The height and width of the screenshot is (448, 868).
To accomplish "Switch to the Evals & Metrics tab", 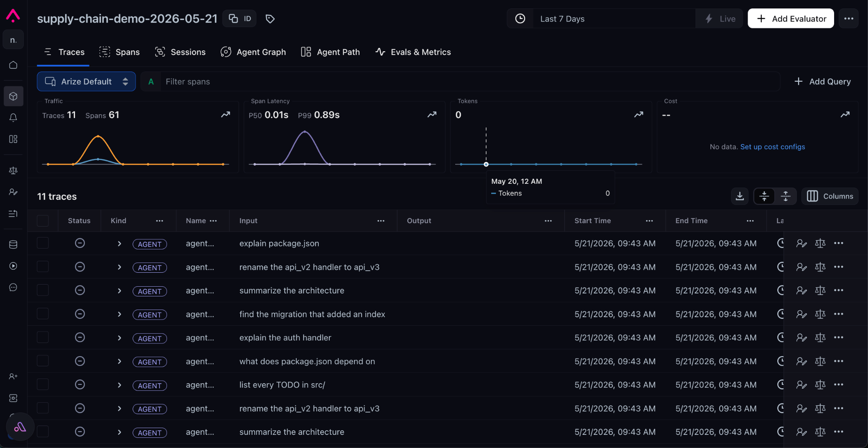I will (x=413, y=52).
